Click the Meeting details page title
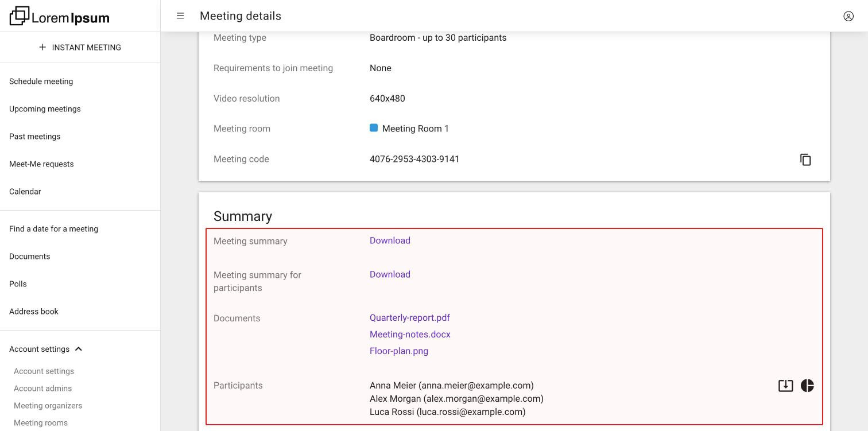Image resolution: width=868 pixels, height=431 pixels. (x=241, y=16)
